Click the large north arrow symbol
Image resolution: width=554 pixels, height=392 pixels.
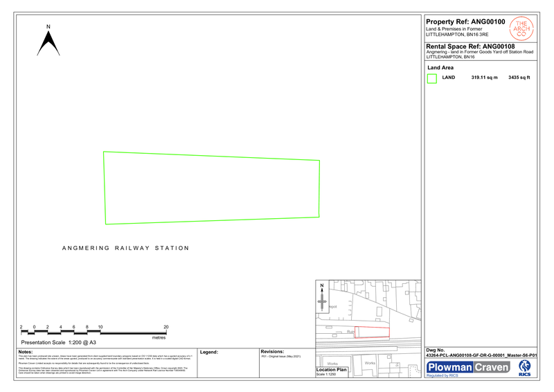tap(48, 43)
